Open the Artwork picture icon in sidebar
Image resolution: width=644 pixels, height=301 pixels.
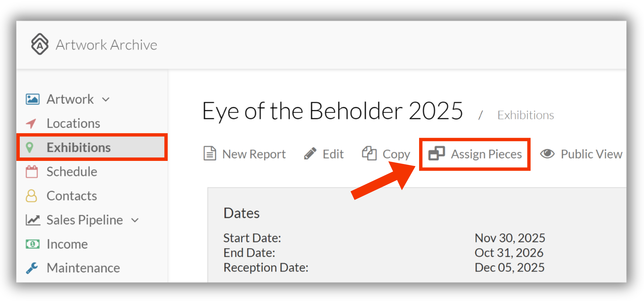pos(33,99)
